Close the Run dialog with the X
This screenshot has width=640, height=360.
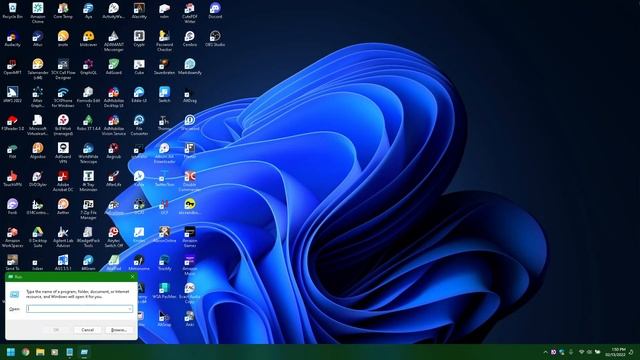tap(132, 277)
